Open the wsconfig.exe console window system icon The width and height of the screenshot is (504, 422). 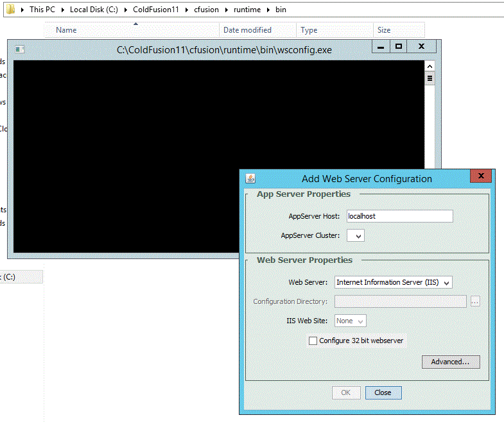pyautogui.click(x=20, y=49)
